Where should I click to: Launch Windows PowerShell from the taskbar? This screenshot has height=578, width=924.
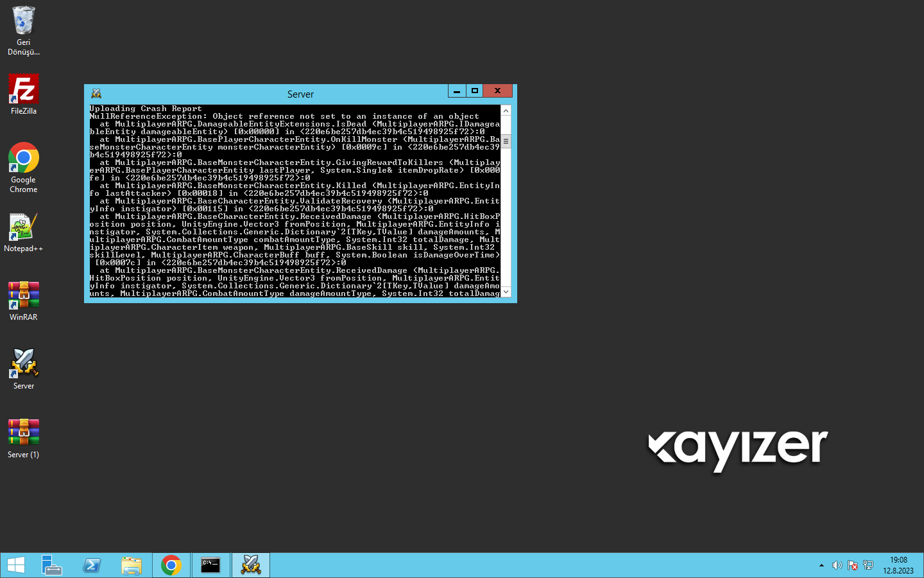(x=92, y=565)
